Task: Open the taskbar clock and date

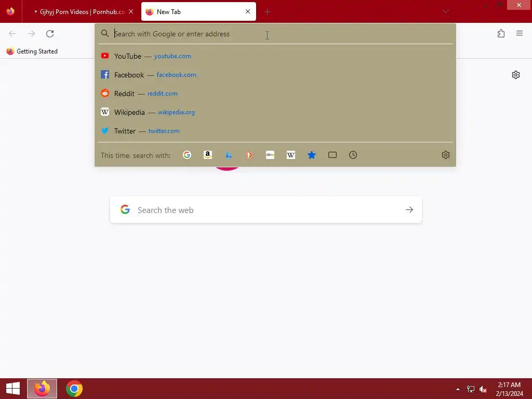Action: pos(509,389)
